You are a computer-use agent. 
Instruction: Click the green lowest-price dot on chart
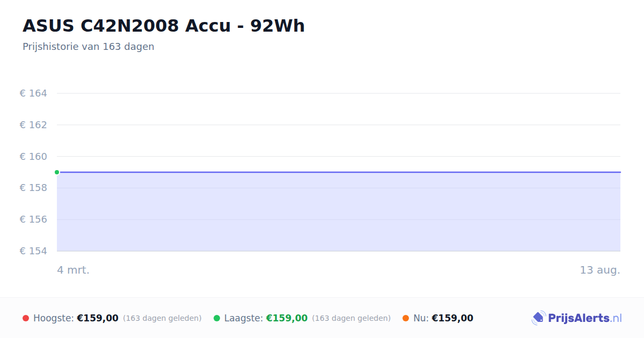(x=57, y=172)
